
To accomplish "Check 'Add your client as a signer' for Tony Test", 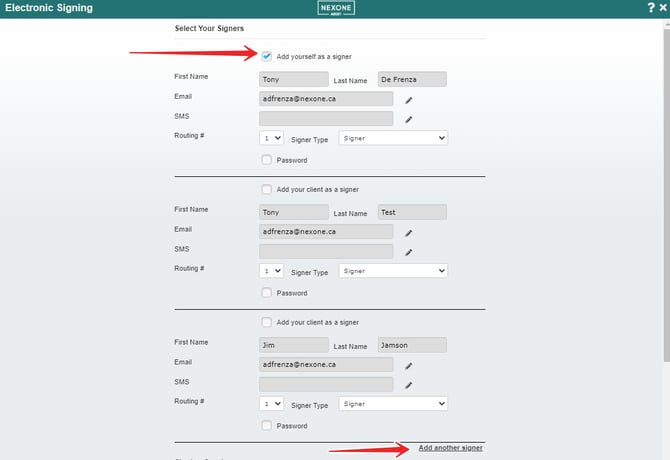I will (267, 189).
